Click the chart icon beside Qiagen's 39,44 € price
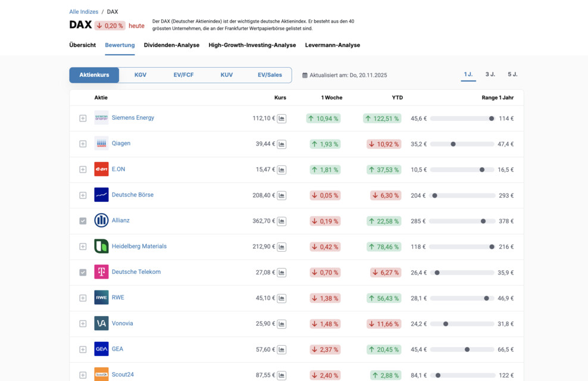The height and width of the screenshot is (381, 588). (x=282, y=144)
